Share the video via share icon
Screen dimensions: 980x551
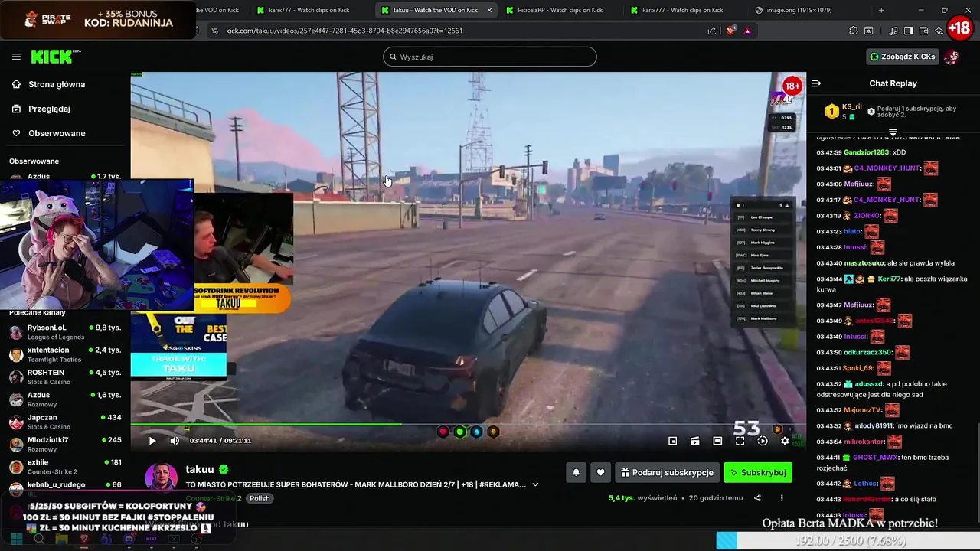point(757,498)
